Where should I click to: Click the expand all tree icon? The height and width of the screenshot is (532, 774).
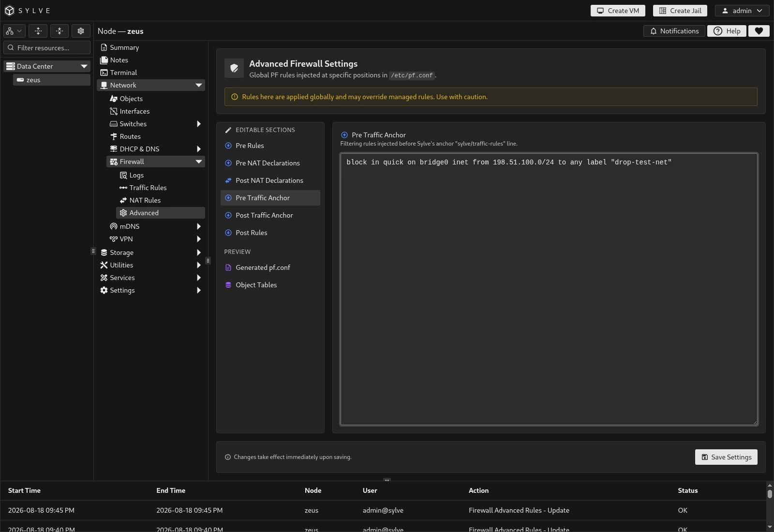38,31
